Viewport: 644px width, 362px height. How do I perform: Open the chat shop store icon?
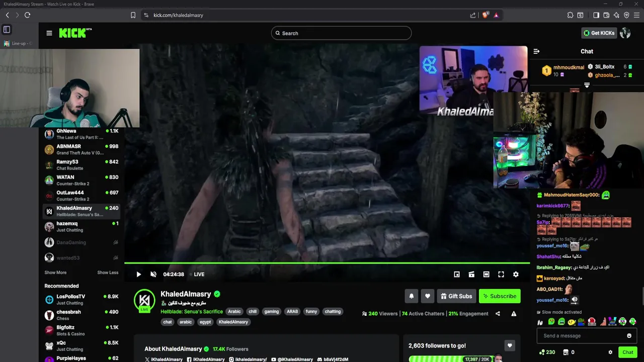566,352
